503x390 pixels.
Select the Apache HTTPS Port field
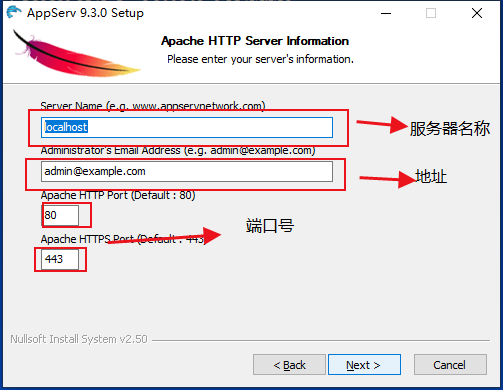click(x=60, y=259)
